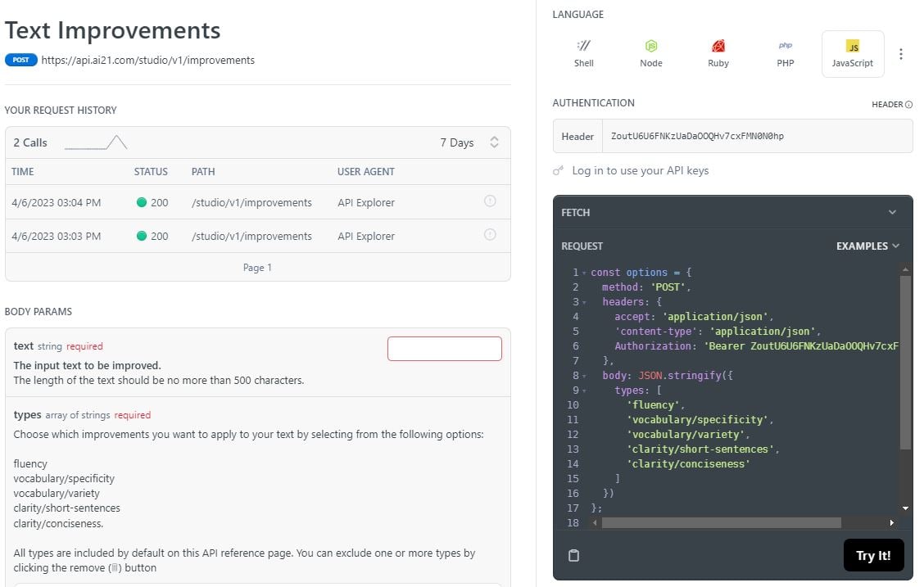Collapse code line 1 fold arrow
924x587 pixels.
tap(583, 273)
